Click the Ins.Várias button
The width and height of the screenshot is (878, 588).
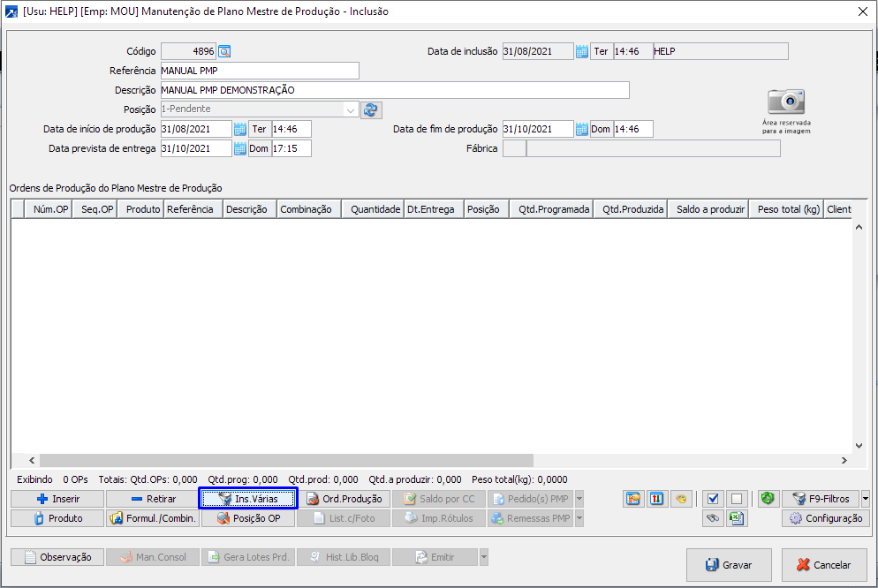point(248,499)
